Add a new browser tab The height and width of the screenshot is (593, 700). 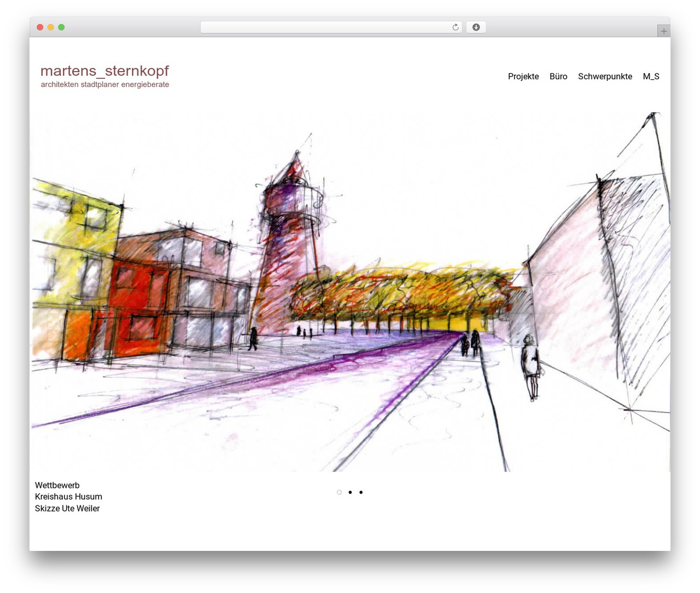tap(663, 31)
